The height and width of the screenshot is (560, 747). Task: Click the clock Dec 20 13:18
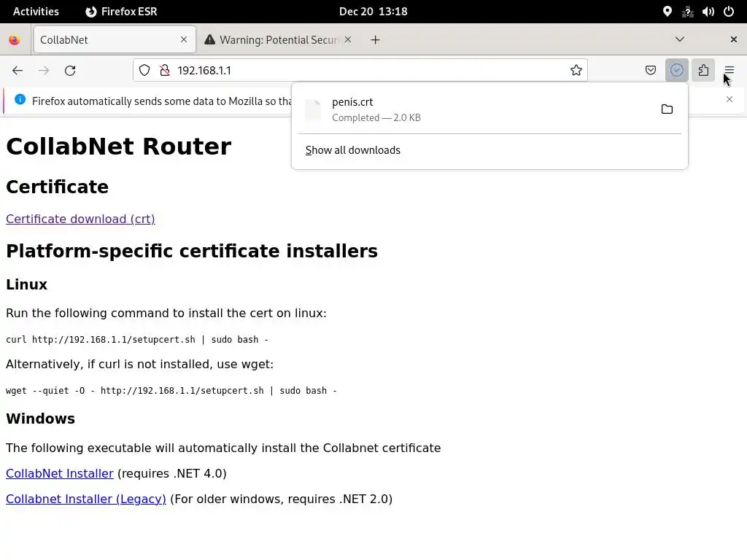(x=373, y=12)
